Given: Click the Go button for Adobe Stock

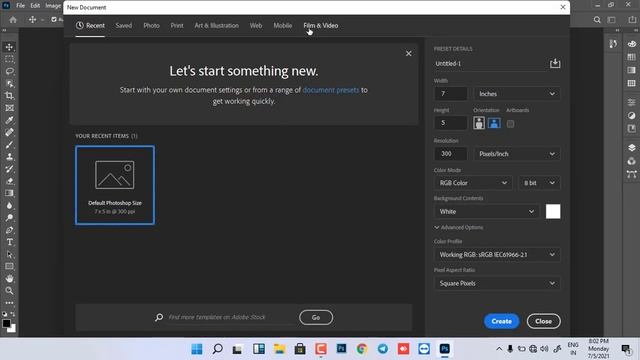Looking at the screenshot, I should [x=316, y=317].
